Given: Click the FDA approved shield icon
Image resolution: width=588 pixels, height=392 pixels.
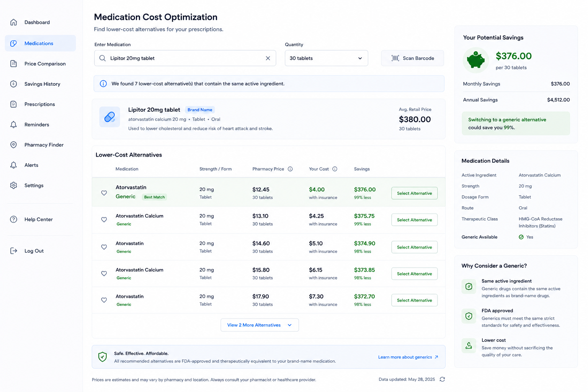Looking at the screenshot, I should point(469,316).
